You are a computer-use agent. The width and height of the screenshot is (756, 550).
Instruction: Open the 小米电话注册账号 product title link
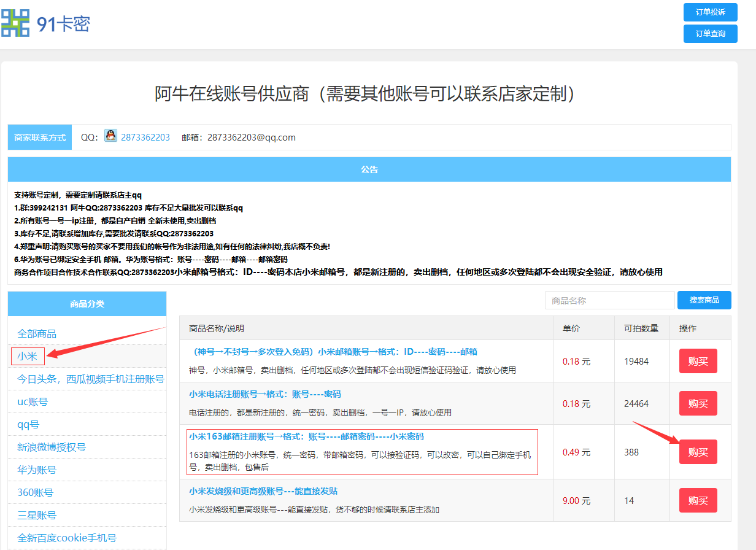point(265,394)
